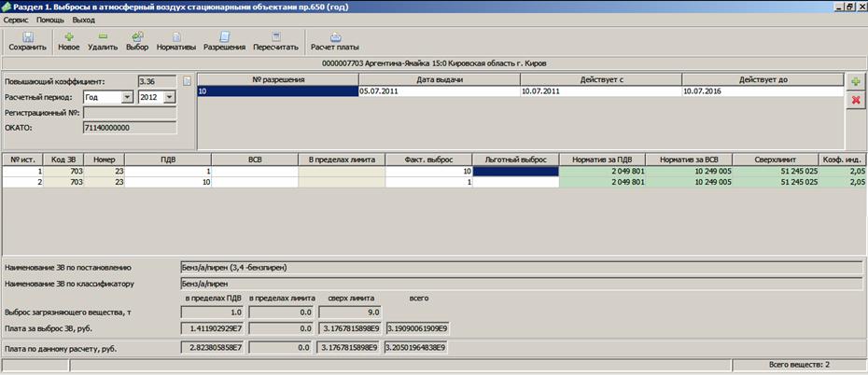Run Расчет платы from the toolbar
This screenshot has width=868, height=375.
click(334, 40)
